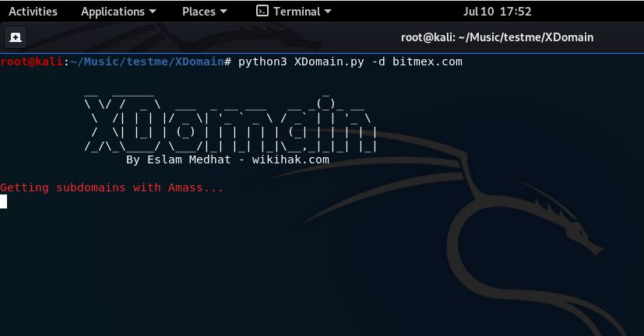The width and height of the screenshot is (644, 336).
Task: Expand the Terminal menu dropdown arrow
Action: (328, 12)
